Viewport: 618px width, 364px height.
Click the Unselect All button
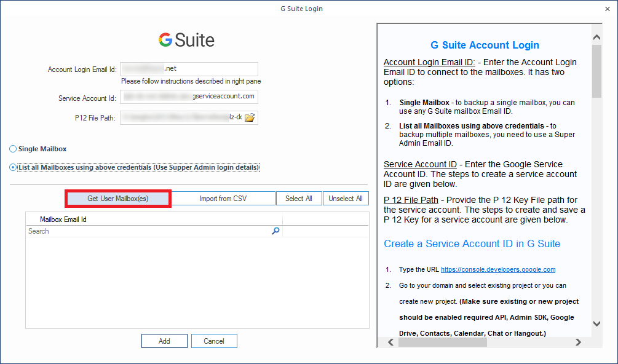[x=346, y=199]
